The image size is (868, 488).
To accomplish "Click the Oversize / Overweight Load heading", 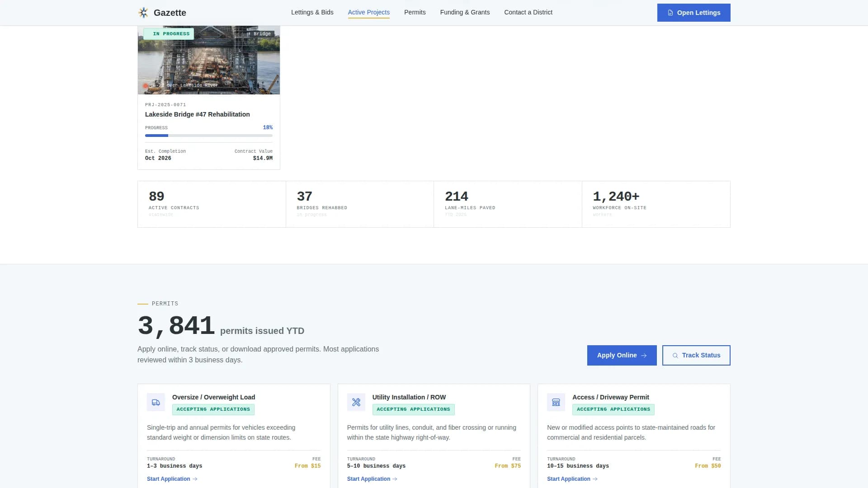I will 213,397.
